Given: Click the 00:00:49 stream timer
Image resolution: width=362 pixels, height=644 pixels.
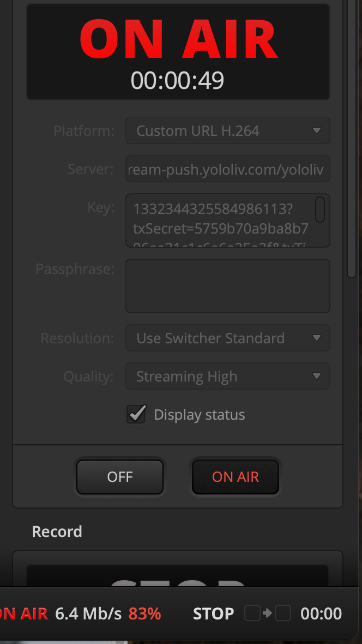Looking at the screenshot, I should [178, 81].
